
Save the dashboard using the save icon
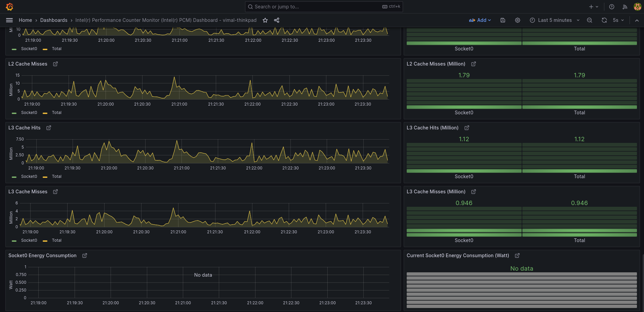[x=502, y=20]
